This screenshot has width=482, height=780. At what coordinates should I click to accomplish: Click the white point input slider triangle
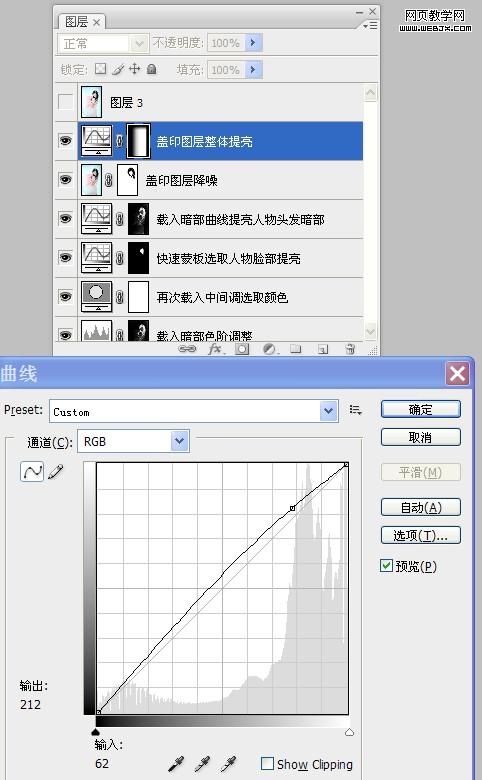point(349,732)
